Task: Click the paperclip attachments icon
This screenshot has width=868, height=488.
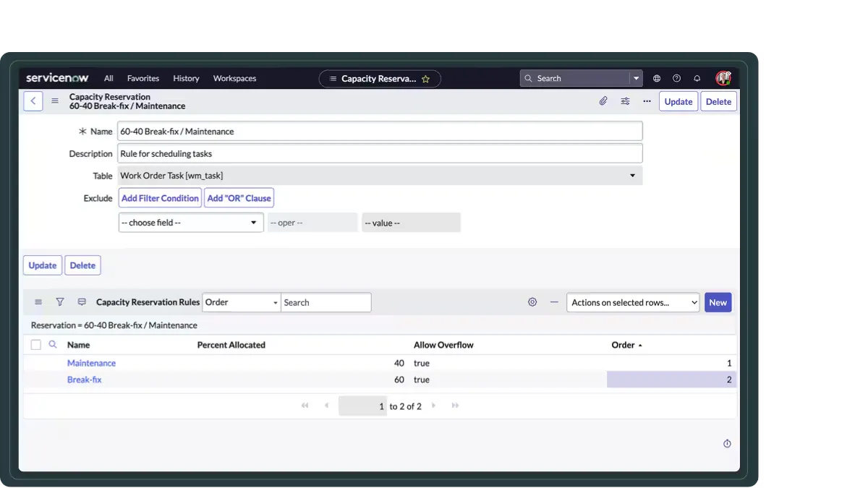Action: (603, 101)
